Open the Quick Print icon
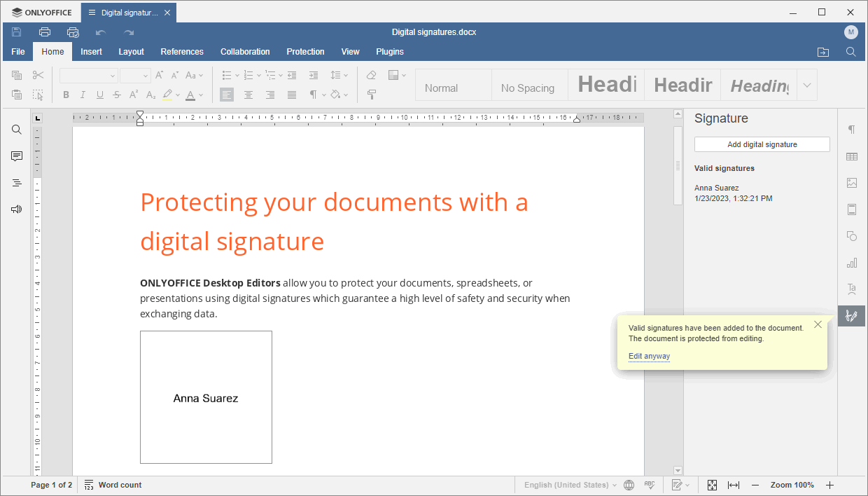 point(72,32)
